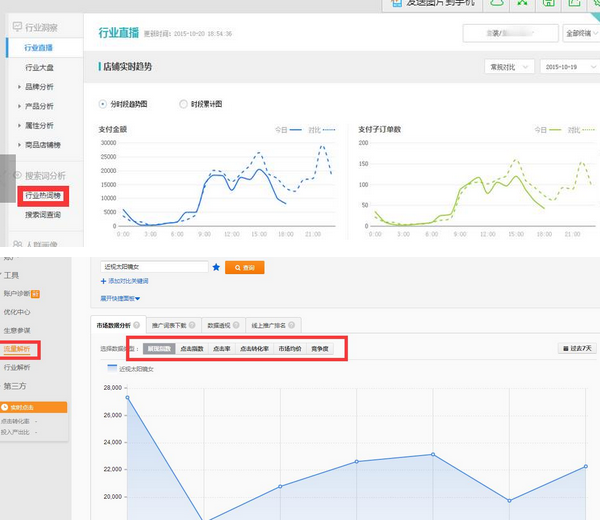The image size is (600, 526).
Task: Open 账户诊断 in the tools menu
Action: click(17, 293)
